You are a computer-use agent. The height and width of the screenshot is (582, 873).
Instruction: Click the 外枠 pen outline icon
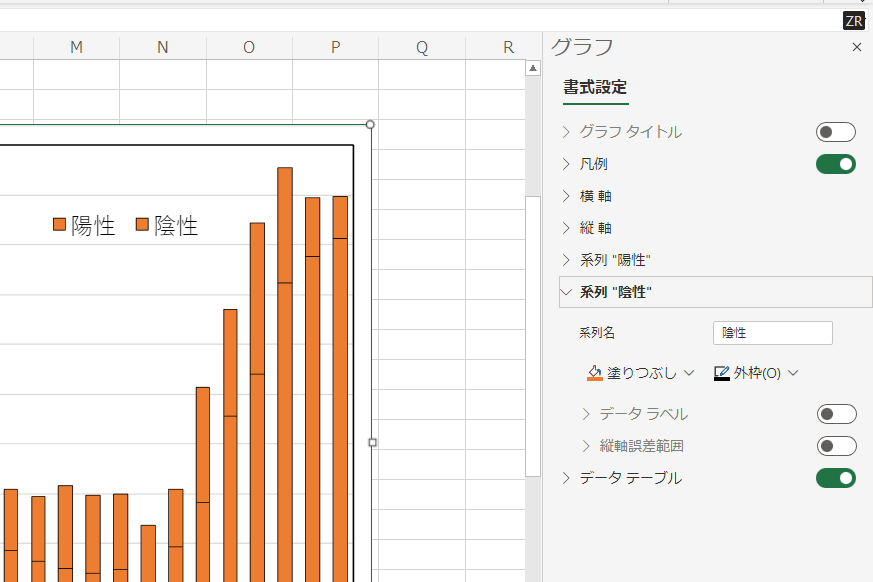tap(722, 373)
